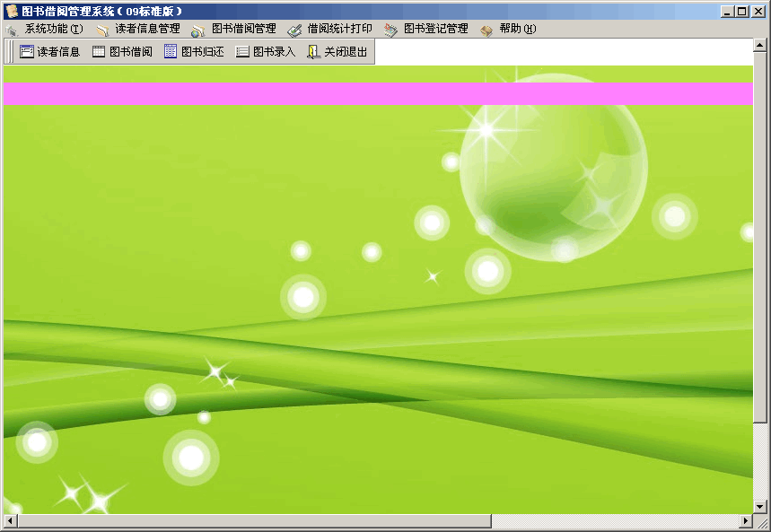Launch 图书录入 from the toolbar

(266, 52)
